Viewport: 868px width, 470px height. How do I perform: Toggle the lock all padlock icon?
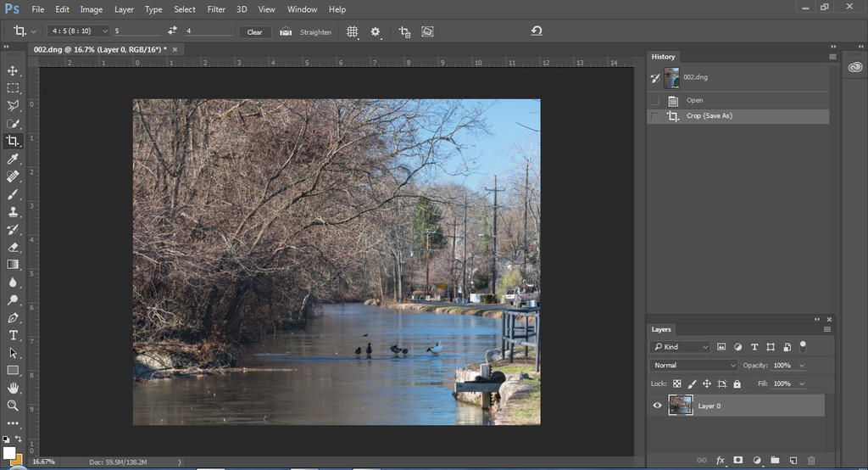(x=737, y=383)
